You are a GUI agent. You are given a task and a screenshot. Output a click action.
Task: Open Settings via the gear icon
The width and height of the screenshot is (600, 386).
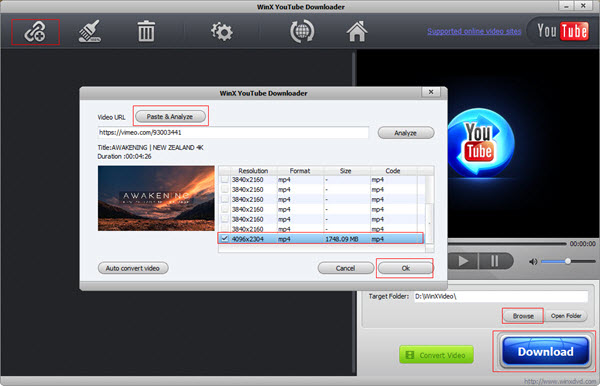(x=222, y=32)
